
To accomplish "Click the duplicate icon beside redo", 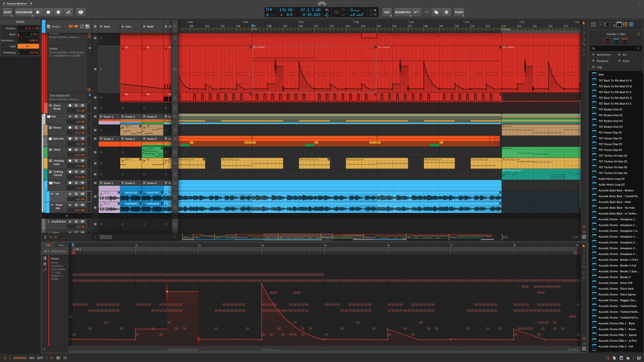I will point(436,12).
